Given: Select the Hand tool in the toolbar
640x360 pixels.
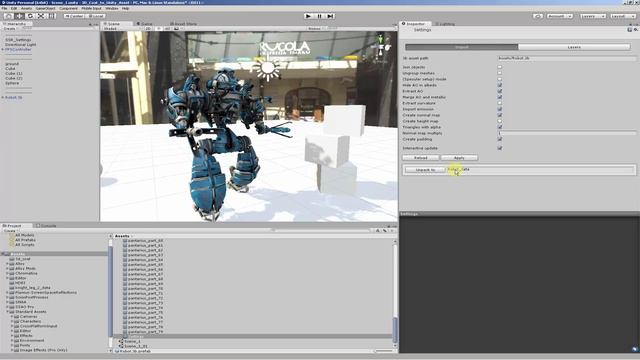Looking at the screenshot, I should click(x=8, y=16).
